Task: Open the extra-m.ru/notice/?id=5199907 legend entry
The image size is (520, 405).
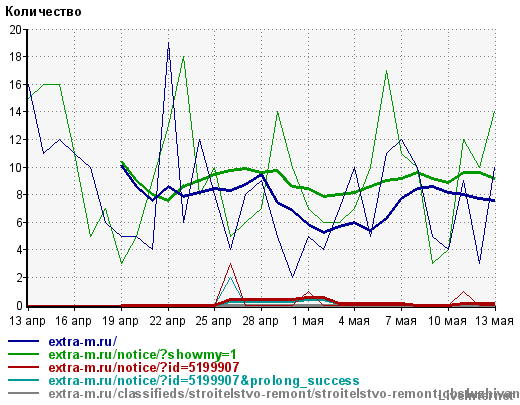Action: pos(144,367)
